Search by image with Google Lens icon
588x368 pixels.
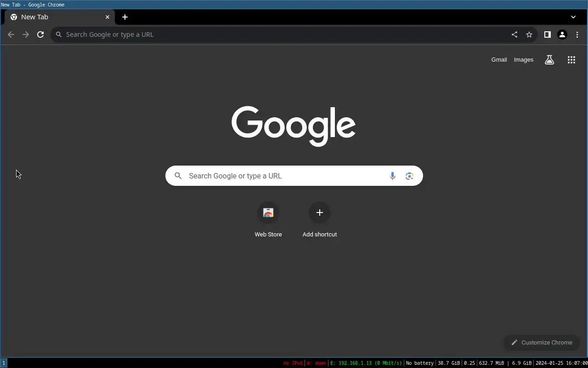(x=409, y=176)
